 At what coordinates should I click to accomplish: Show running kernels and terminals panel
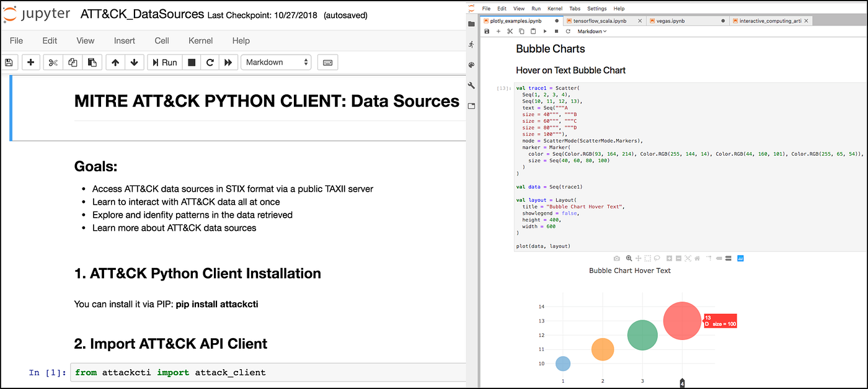point(471,44)
